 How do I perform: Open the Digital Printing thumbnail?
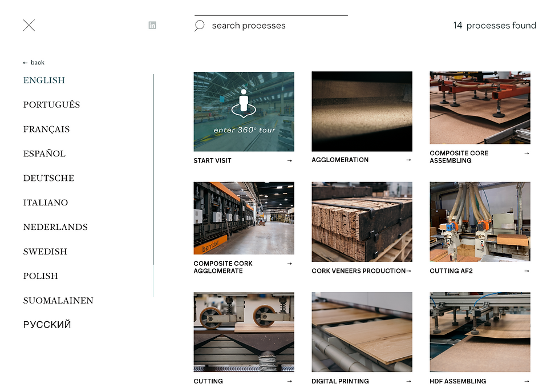click(x=362, y=332)
